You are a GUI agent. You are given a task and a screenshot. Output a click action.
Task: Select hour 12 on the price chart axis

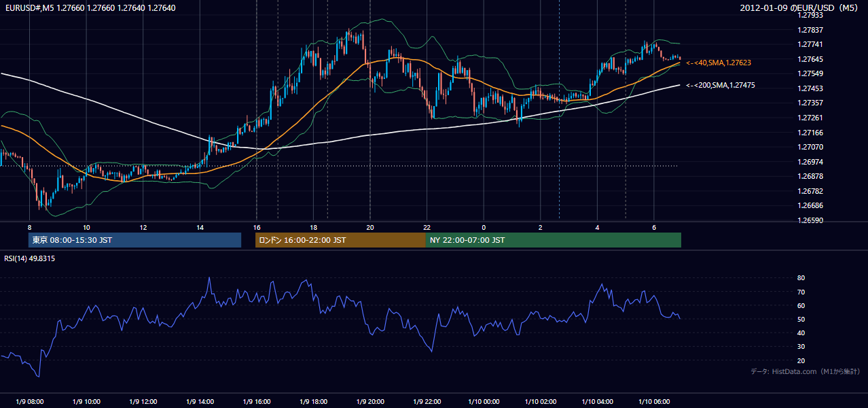coord(143,227)
